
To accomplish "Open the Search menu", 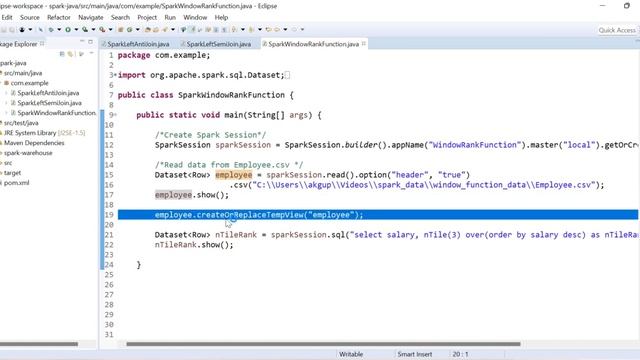I will [120, 18].
